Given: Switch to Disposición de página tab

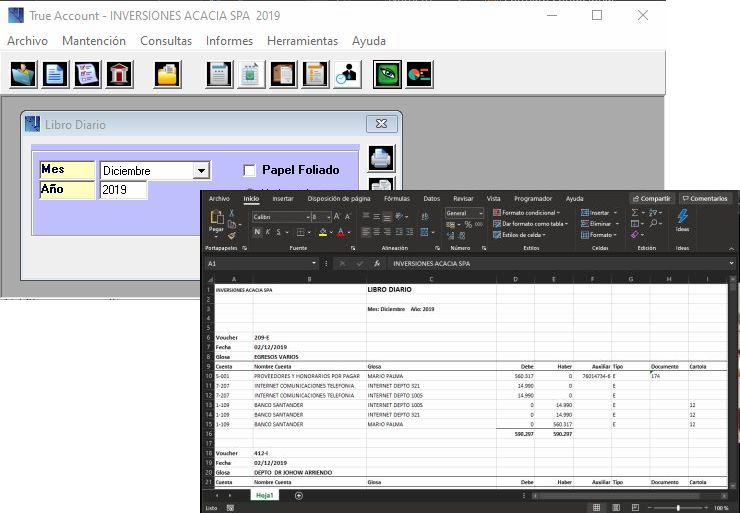Looking at the screenshot, I should [339, 199].
